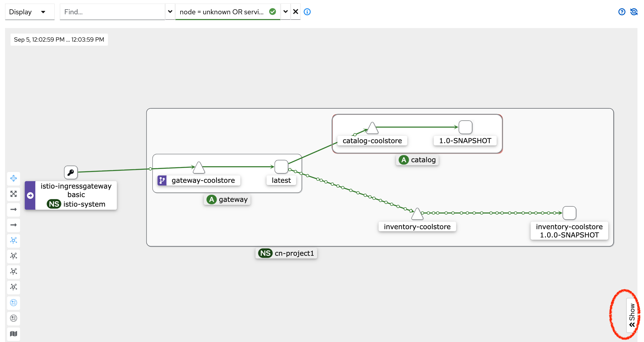
Task: Open the Display dropdown
Action: (30, 12)
